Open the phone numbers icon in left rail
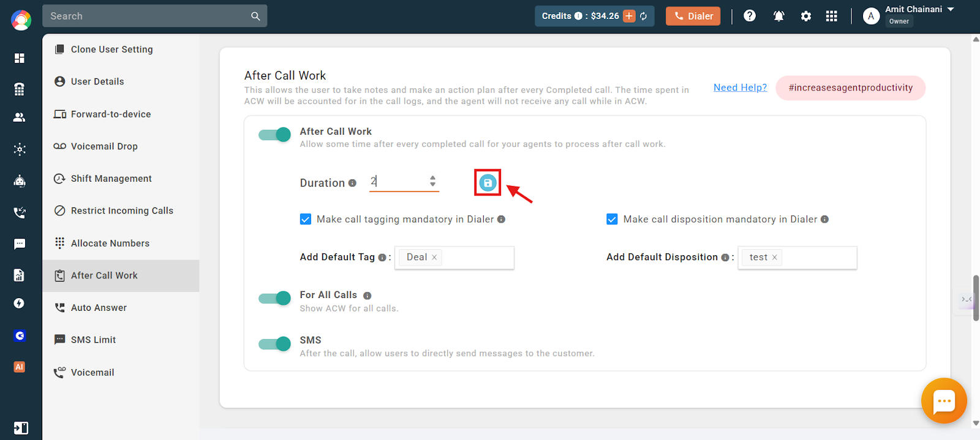 tap(20, 89)
